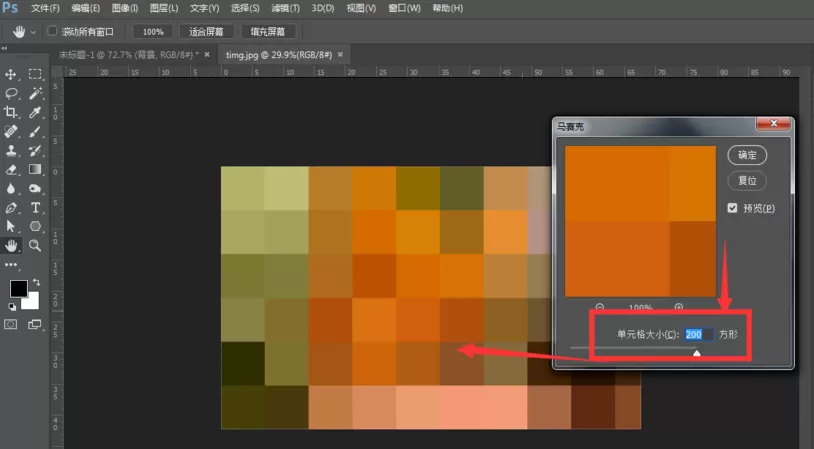This screenshot has width=814, height=449.
Task: Expand the collapsed toolbar double-arrow
Action: coord(4,48)
